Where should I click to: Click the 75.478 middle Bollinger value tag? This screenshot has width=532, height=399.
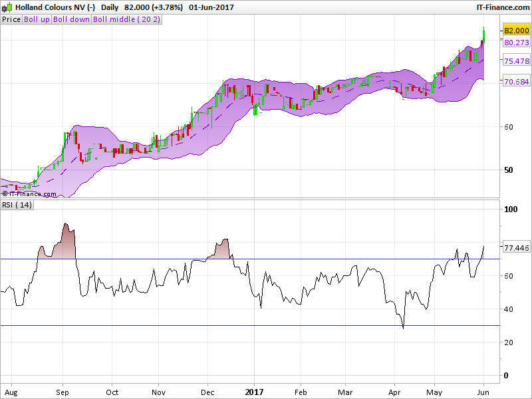tap(517, 61)
